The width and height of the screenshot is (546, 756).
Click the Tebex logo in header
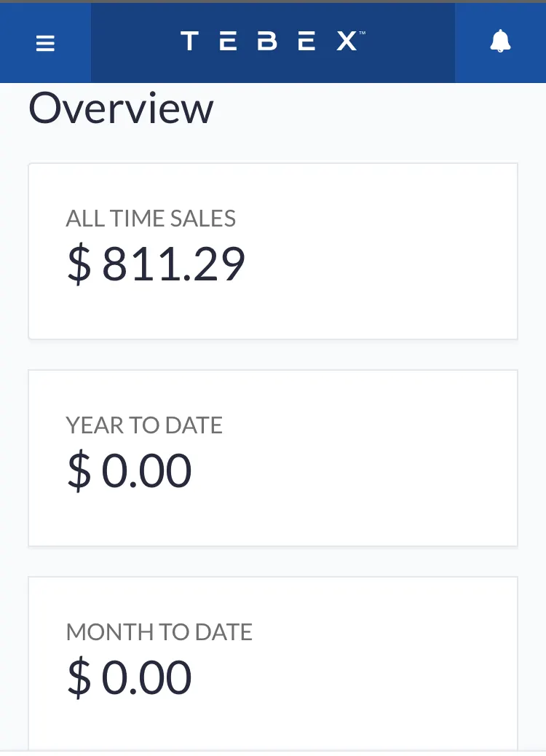(x=269, y=42)
